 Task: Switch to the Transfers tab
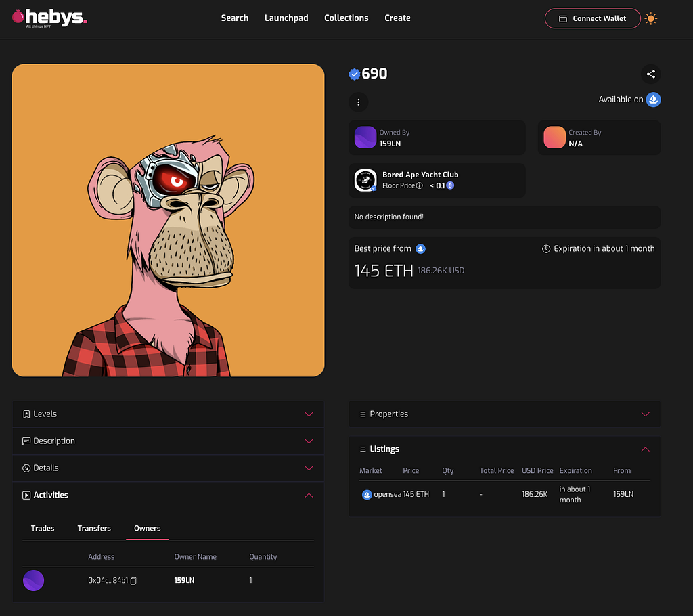pyautogui.click(x=94, y=529)
